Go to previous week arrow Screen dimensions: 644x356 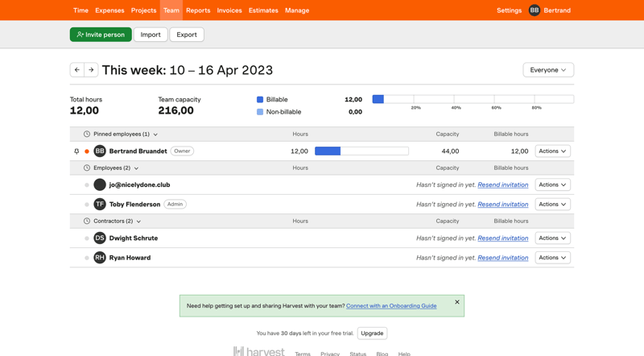coord(77,70)
